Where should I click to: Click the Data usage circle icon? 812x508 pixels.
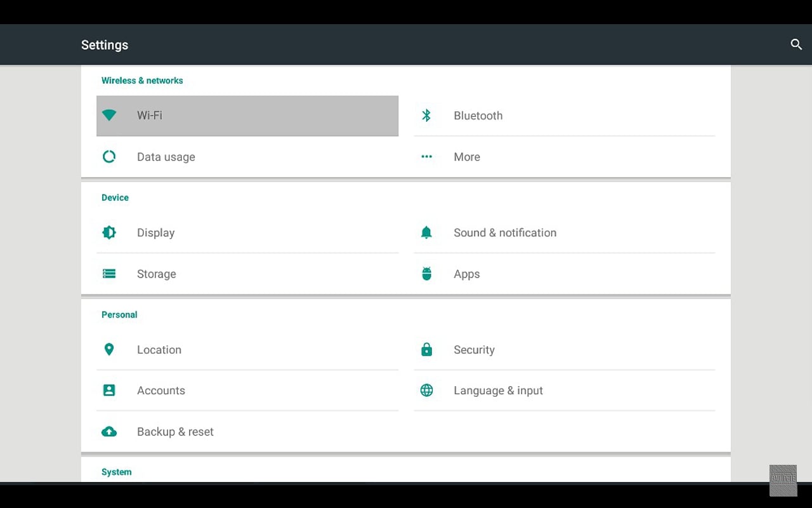[x=109, y=157]
